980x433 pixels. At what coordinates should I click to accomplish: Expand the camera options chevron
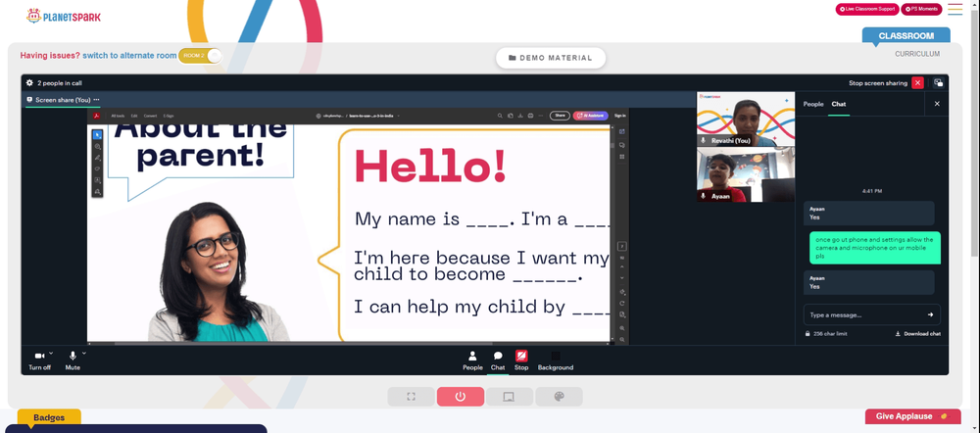(x=51, y=353)
